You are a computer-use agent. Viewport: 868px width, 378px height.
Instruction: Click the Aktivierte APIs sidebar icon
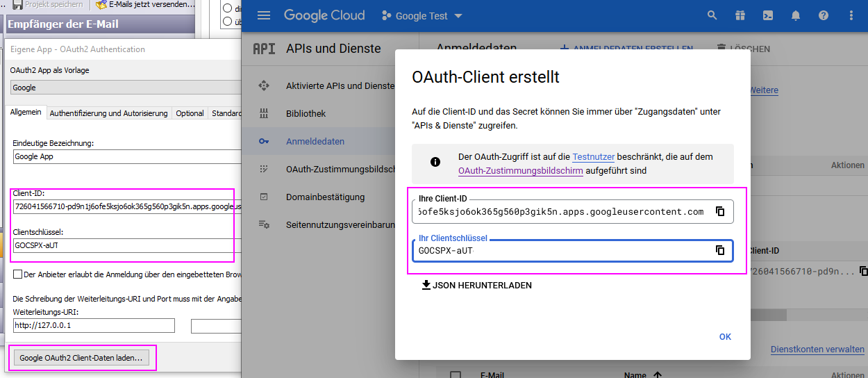263,85
